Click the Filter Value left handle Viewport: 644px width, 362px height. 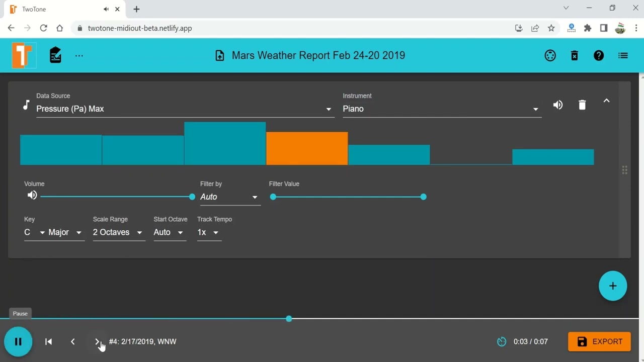point(273,197)
